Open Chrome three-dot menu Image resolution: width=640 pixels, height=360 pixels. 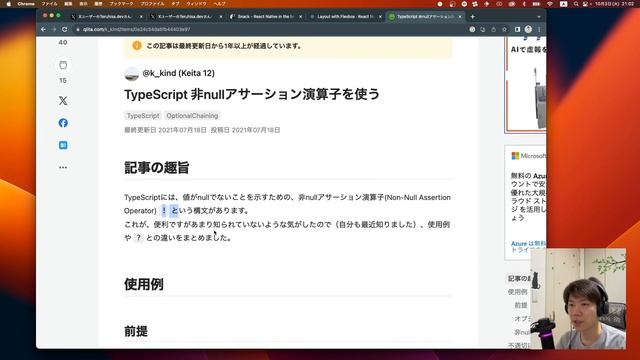click(539, 29)
